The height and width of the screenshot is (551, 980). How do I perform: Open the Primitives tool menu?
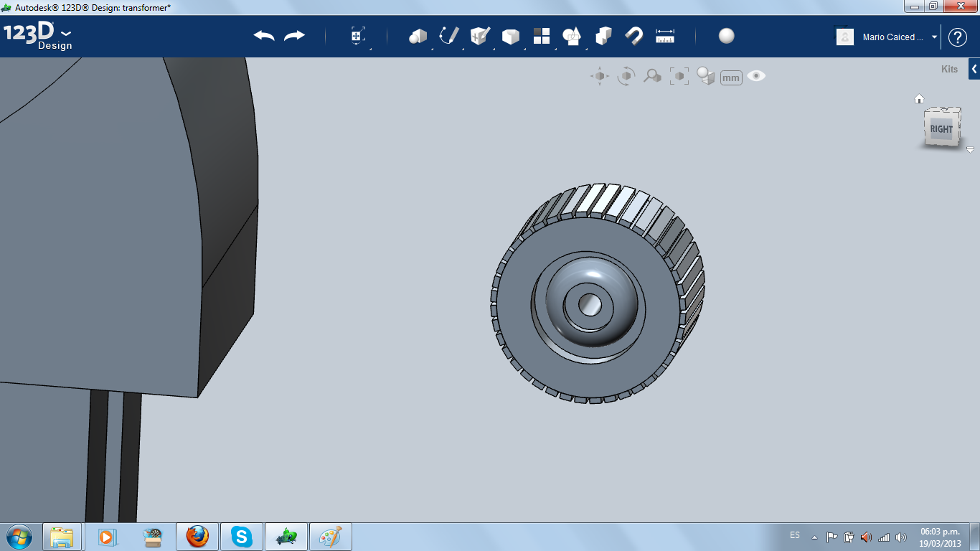(x=418, y=36)
